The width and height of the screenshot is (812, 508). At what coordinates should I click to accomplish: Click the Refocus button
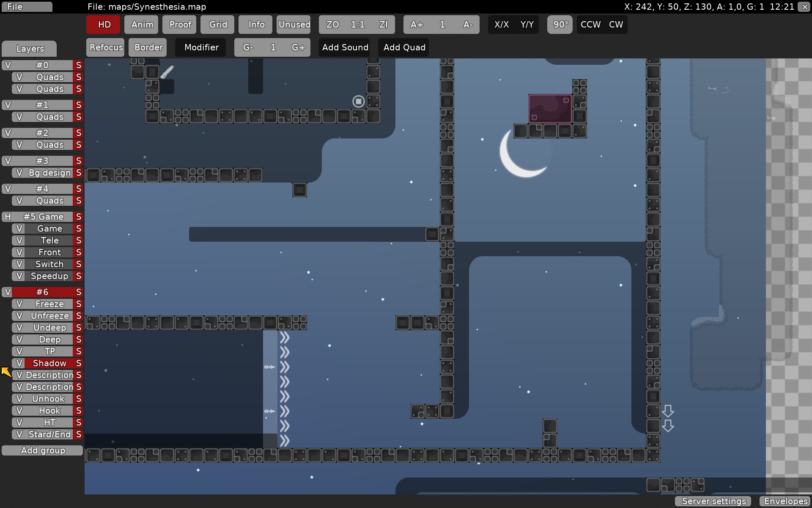point(105,47)
